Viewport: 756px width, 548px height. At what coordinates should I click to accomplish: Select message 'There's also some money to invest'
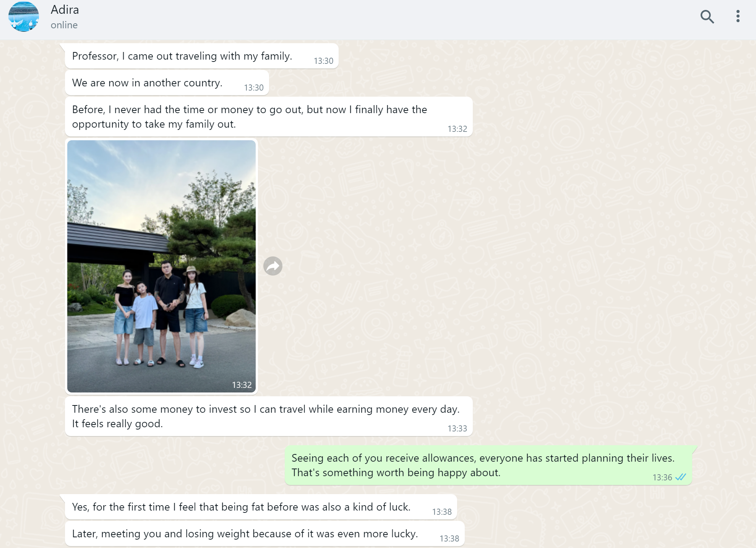coord(269,416)
